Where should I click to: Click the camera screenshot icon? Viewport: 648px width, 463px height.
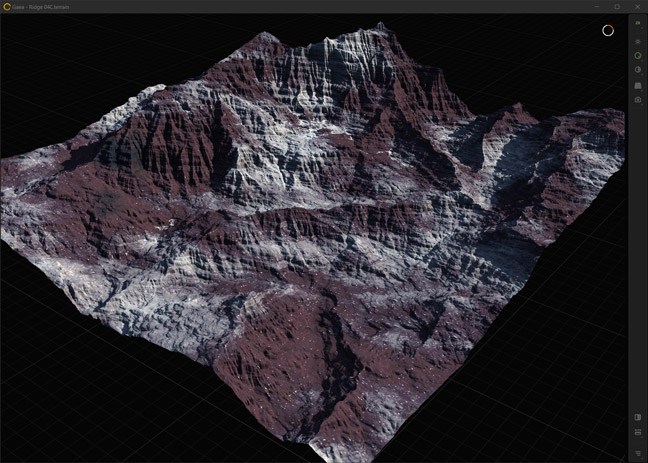click(638, 100)
